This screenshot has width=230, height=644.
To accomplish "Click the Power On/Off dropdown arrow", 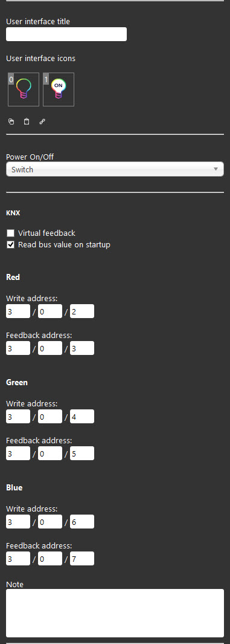I will pos(216,169).
